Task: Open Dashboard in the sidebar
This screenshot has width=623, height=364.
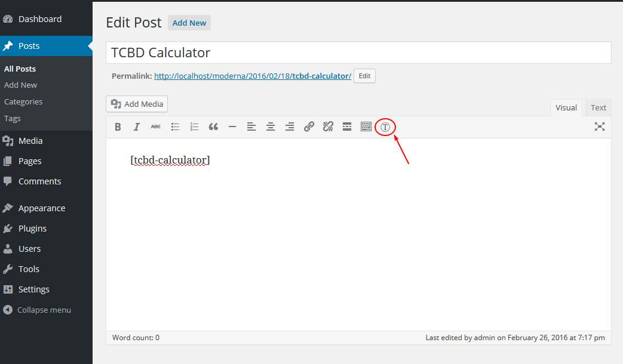Action: point(46,19)
